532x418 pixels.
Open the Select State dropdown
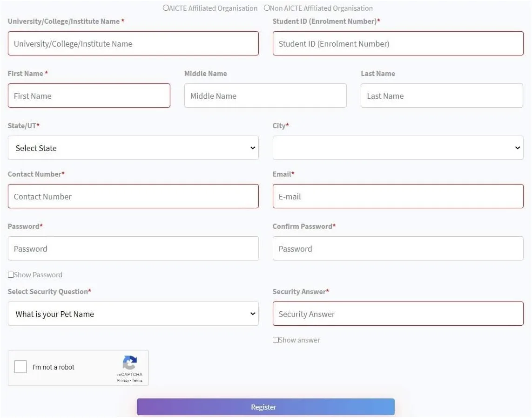tap(133, 148)
